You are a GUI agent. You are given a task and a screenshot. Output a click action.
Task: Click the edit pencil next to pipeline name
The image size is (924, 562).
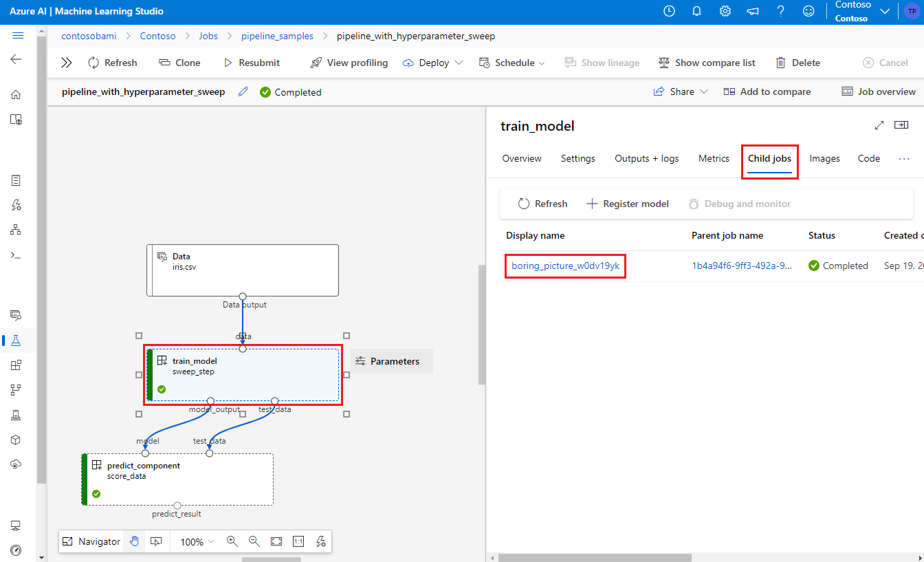(x=243, y=92)
